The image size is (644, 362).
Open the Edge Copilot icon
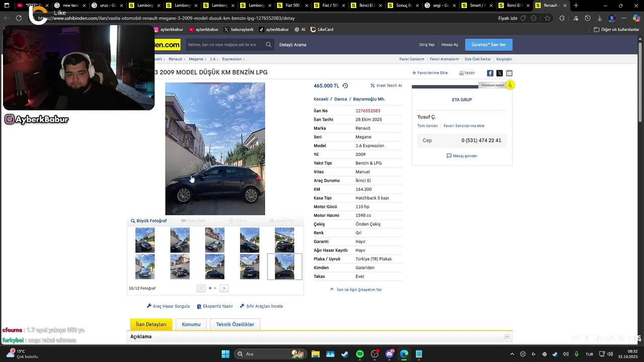pyautogui.click(x=636, y=18)
